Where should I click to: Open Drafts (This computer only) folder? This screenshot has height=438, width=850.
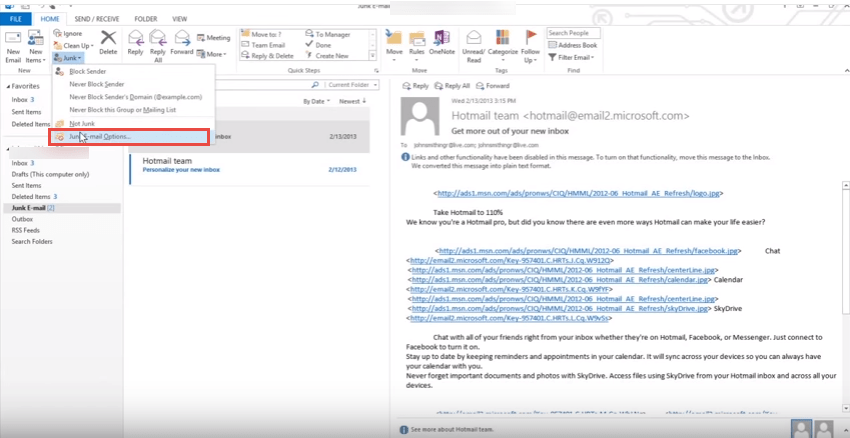click(x=50, y=175)
